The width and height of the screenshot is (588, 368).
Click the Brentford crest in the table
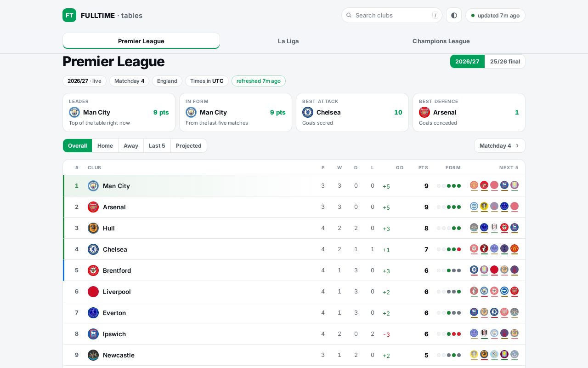point(93,270)
